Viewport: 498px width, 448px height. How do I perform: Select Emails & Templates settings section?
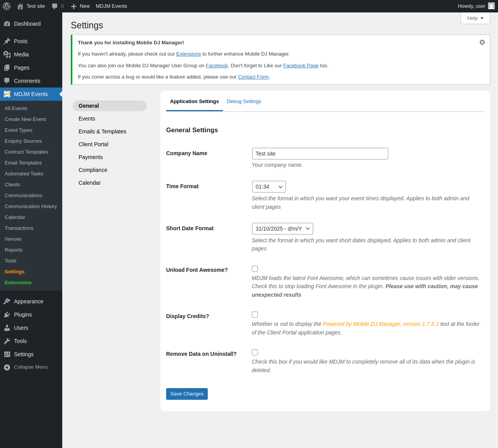pos(102,131)
